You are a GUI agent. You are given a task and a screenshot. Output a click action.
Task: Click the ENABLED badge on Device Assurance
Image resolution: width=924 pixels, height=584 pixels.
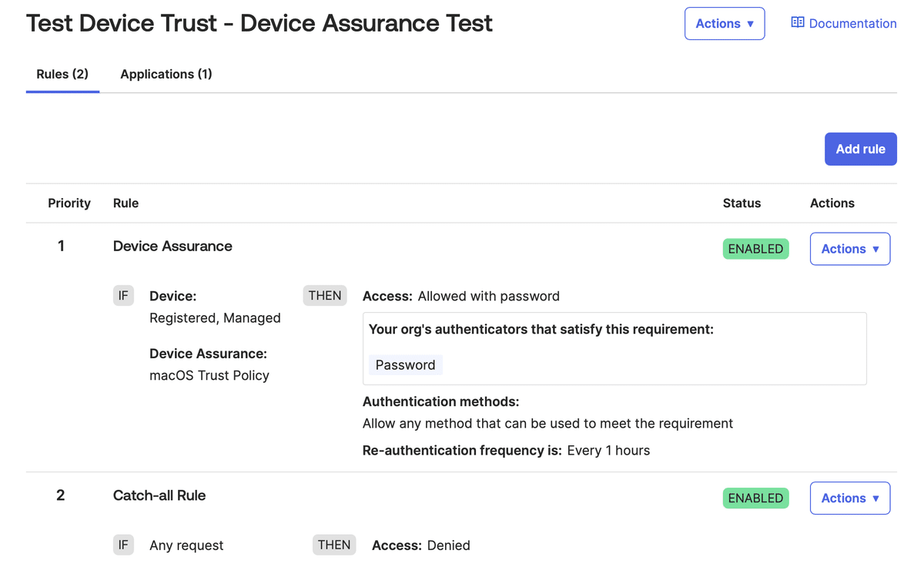(755, 248)
